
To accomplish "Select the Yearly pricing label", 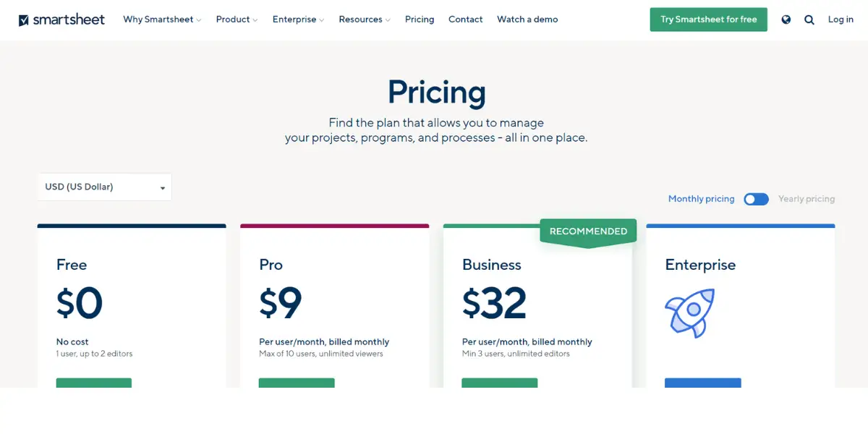I will pyautogui.click(x=807, y=199).
